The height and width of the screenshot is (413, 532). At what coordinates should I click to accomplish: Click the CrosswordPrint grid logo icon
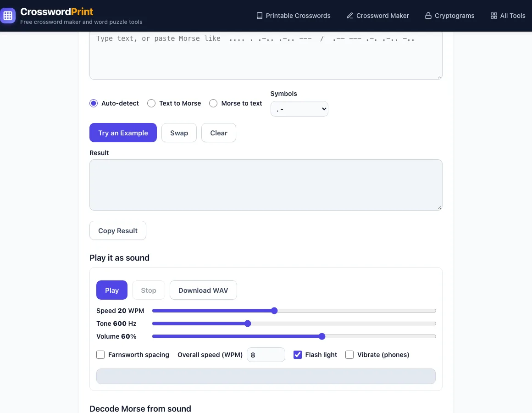7,16
